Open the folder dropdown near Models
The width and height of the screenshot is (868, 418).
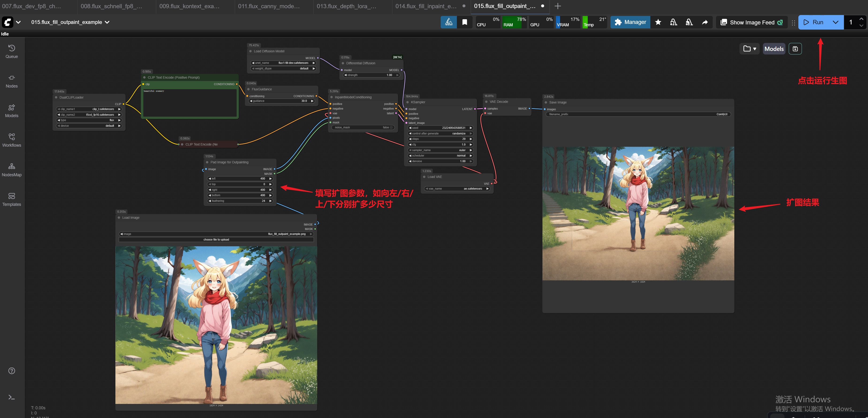click(x=750, y=49)
